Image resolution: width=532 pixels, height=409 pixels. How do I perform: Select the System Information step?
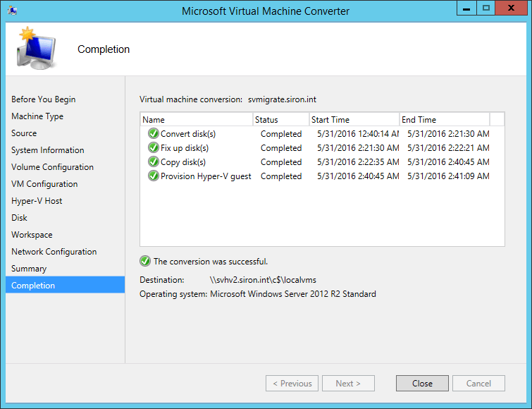click(x=47, y=150)
